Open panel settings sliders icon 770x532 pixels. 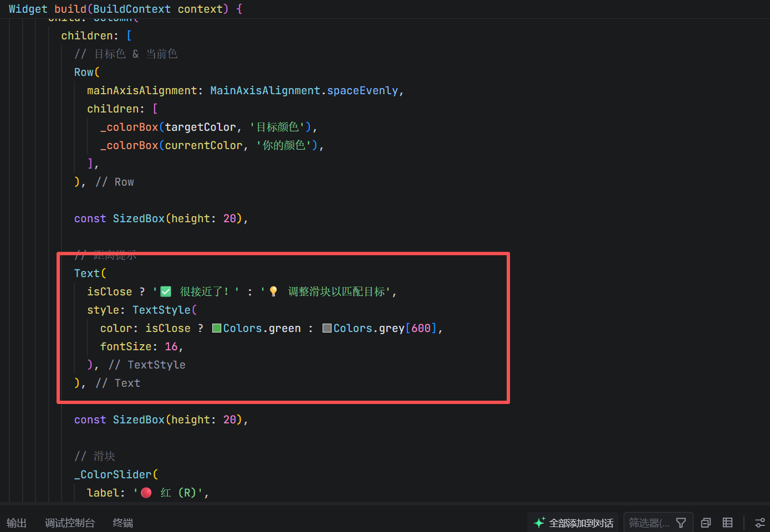[x=760, y=523]
